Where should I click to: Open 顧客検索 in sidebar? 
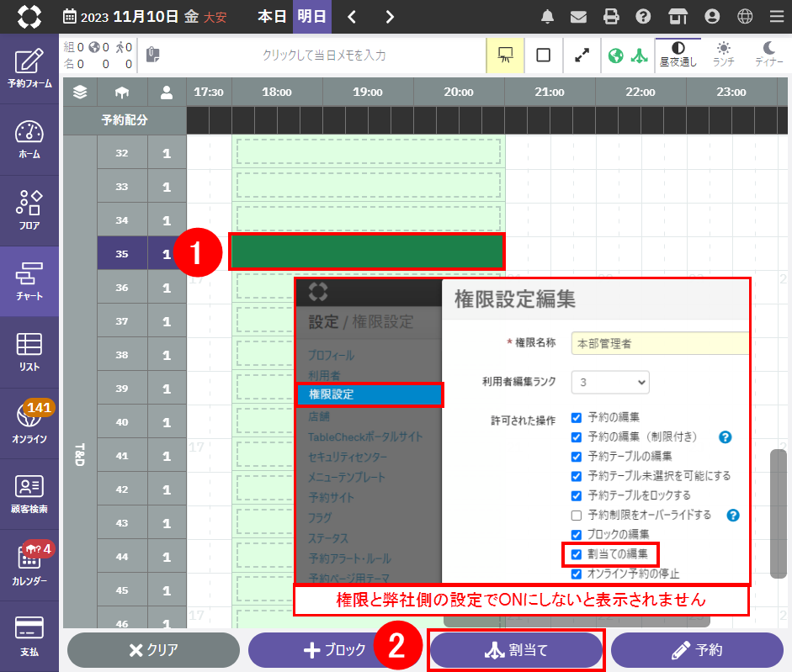tap(29, 494)
